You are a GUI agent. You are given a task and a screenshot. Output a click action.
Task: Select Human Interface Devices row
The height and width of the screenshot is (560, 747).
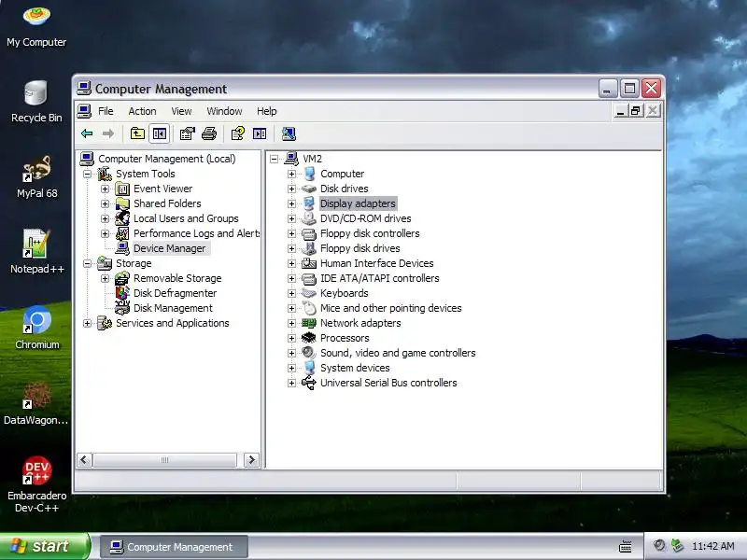pos(377,263)
